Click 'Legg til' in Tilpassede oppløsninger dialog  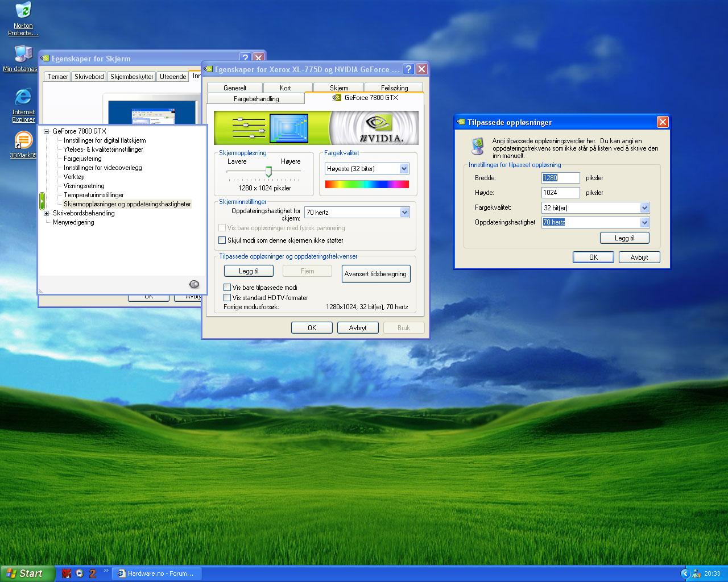pos(624,238)
